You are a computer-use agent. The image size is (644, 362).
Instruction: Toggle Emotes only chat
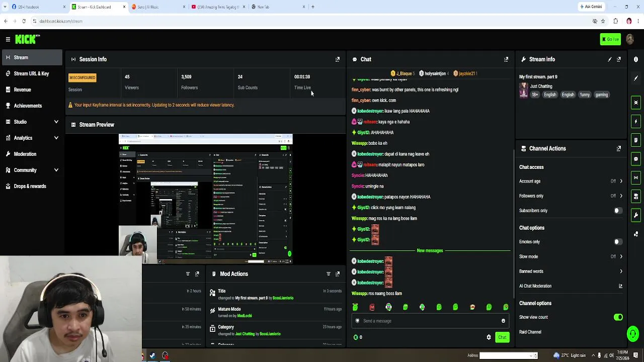(618, 242)
